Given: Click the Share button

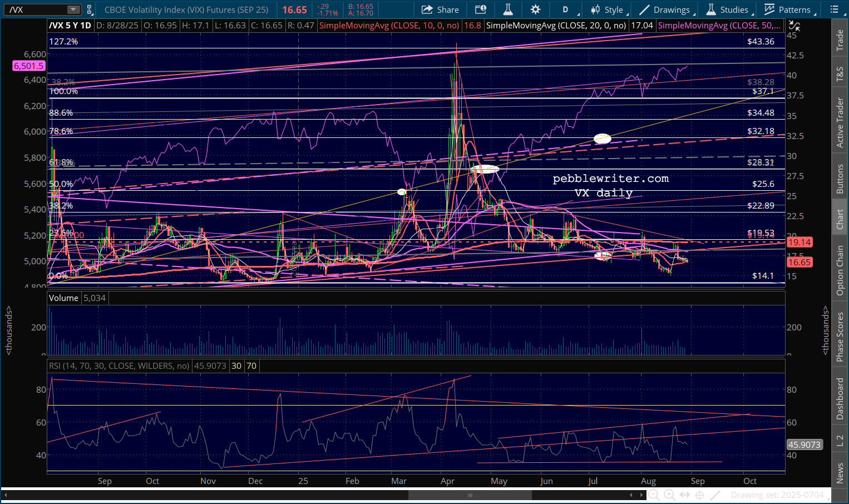Looking at the screenshot, I should pos(440,9).
